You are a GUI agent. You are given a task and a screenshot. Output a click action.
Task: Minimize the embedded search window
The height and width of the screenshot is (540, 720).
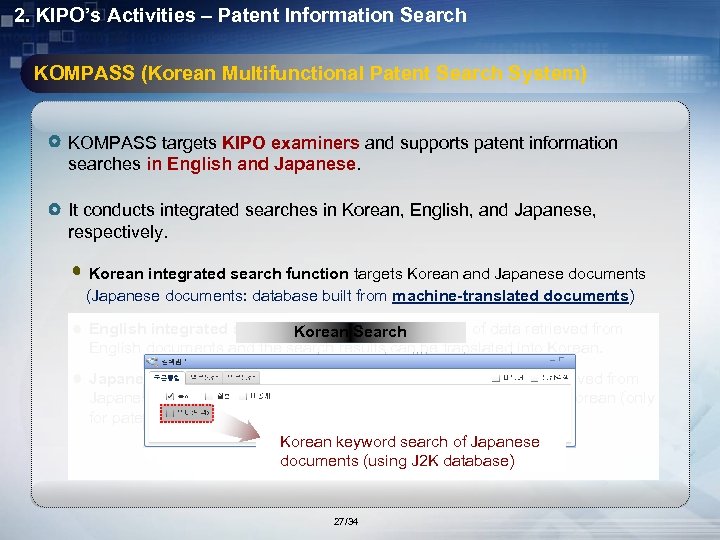[552, 361]
